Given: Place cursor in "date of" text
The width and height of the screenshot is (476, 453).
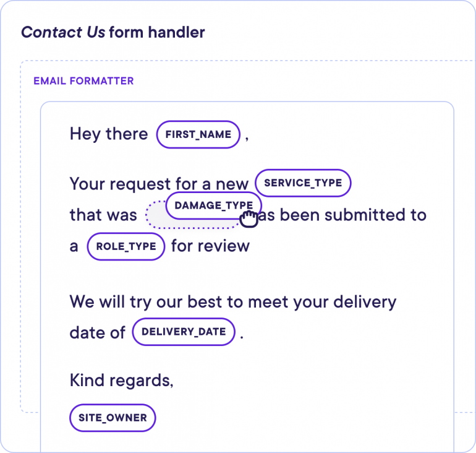Looking at the screenshot, I should (97, 332).
